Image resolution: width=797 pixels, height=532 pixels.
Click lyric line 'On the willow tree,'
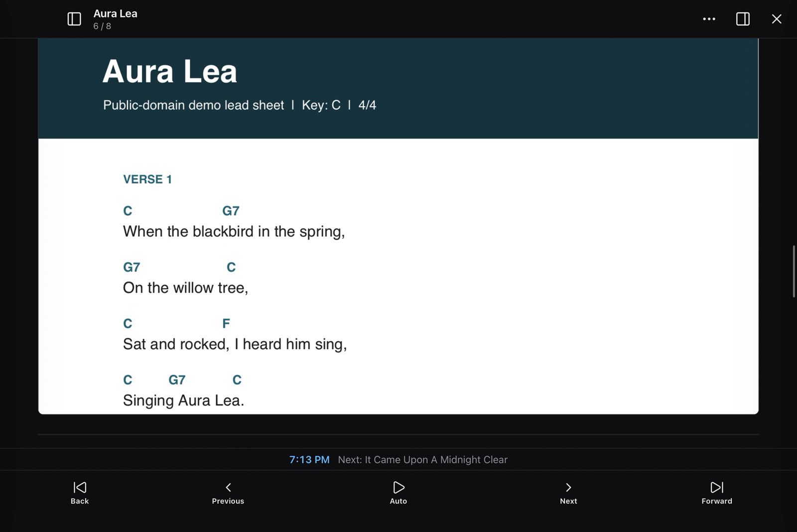185,288
